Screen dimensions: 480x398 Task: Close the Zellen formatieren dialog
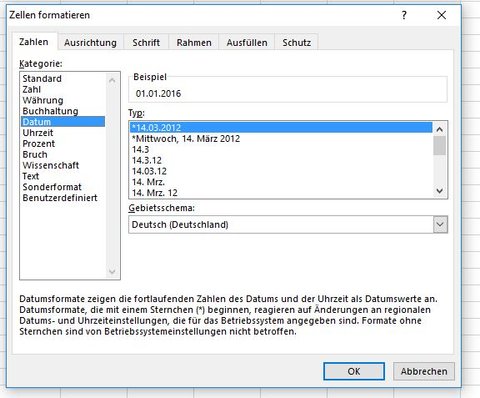[441, 15]
